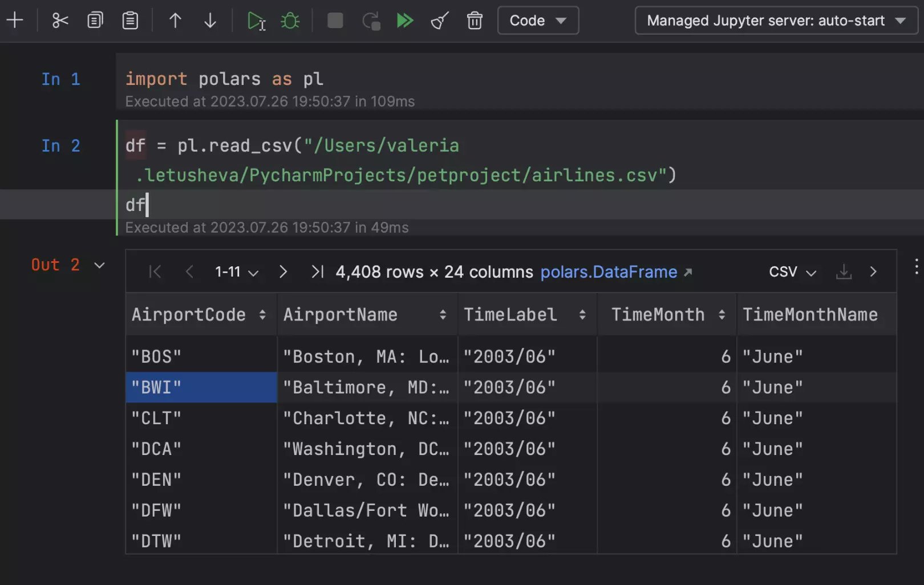The width and height of the screenshot is (924, 585).
Task: Delete cell using trash can icon
Action: tap(475, 21)
